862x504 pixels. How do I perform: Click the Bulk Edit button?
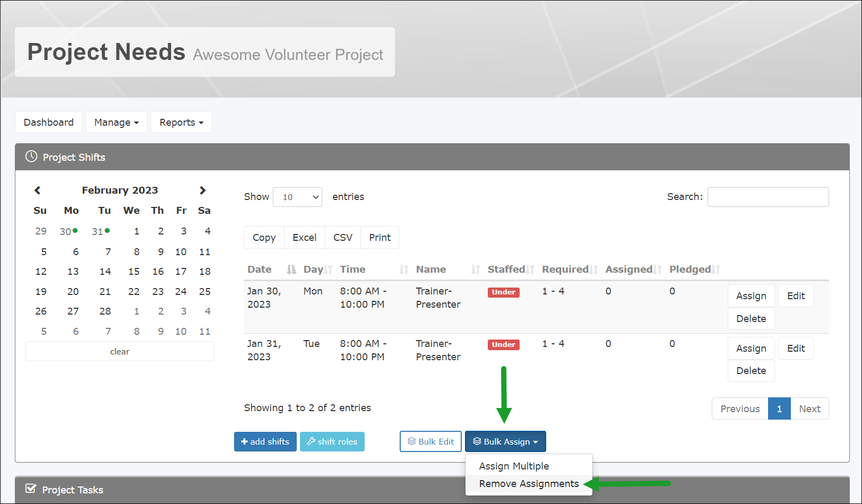click(x=430, y=441)
